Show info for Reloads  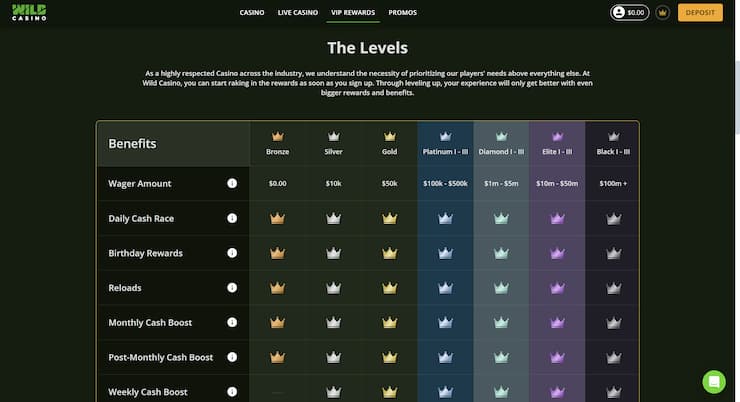pyautogui.click(x=232, y=288)
